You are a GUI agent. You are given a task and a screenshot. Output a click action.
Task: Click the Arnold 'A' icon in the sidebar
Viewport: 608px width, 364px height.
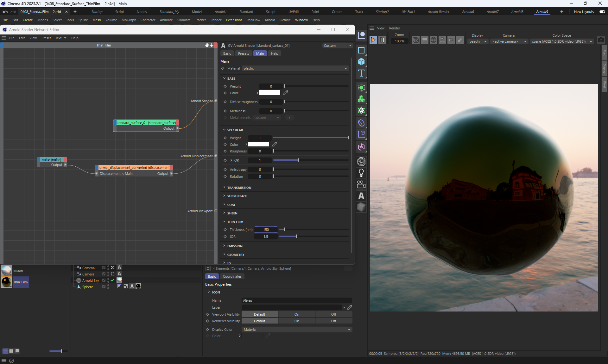[361, 196]
